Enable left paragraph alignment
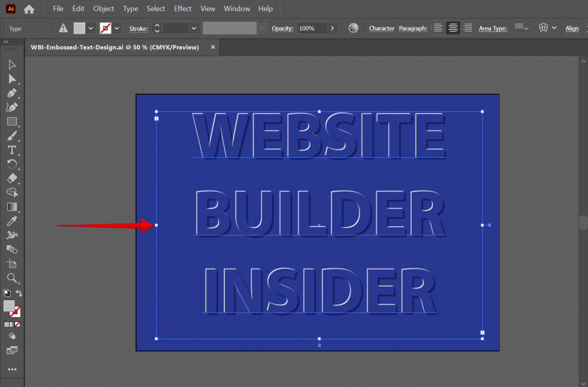The image size is (588, 387). pyautogui.click(x=438, y=28)
